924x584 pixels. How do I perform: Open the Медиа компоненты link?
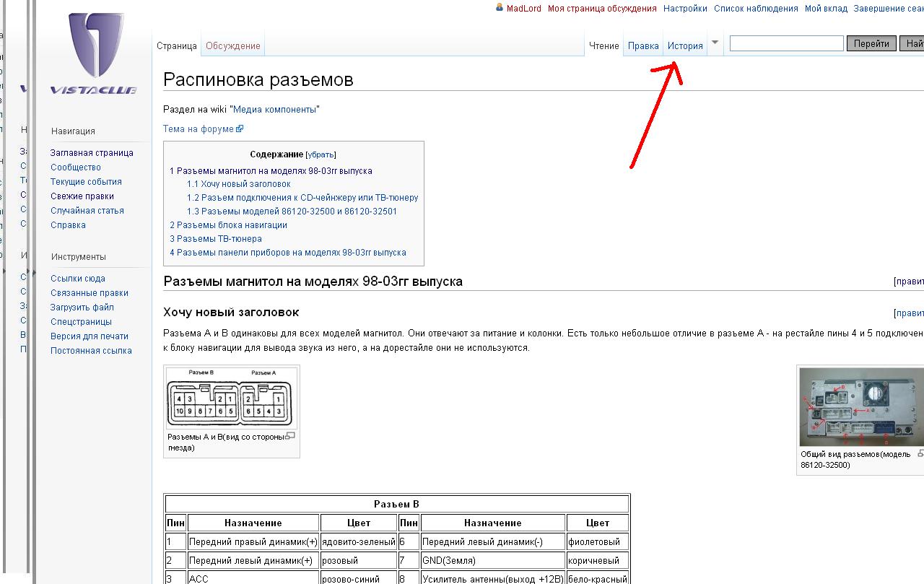point(274,110)
